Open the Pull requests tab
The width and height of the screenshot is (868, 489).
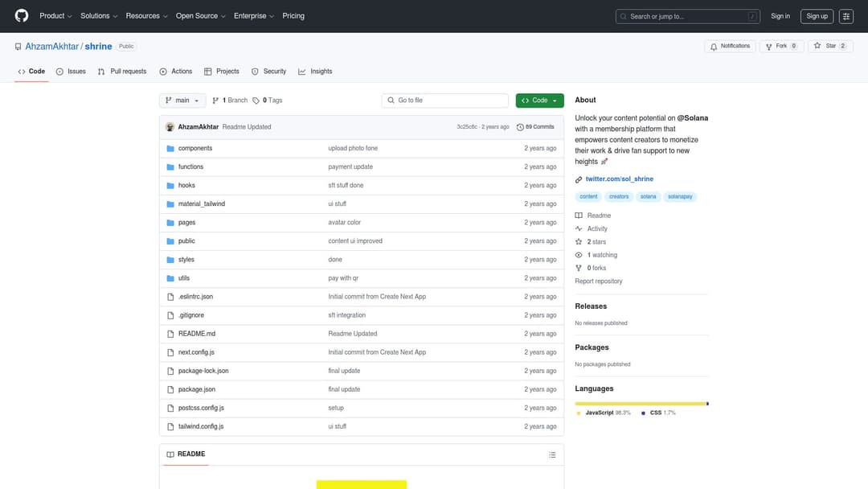pyautogui.click(x=122, y=72)
